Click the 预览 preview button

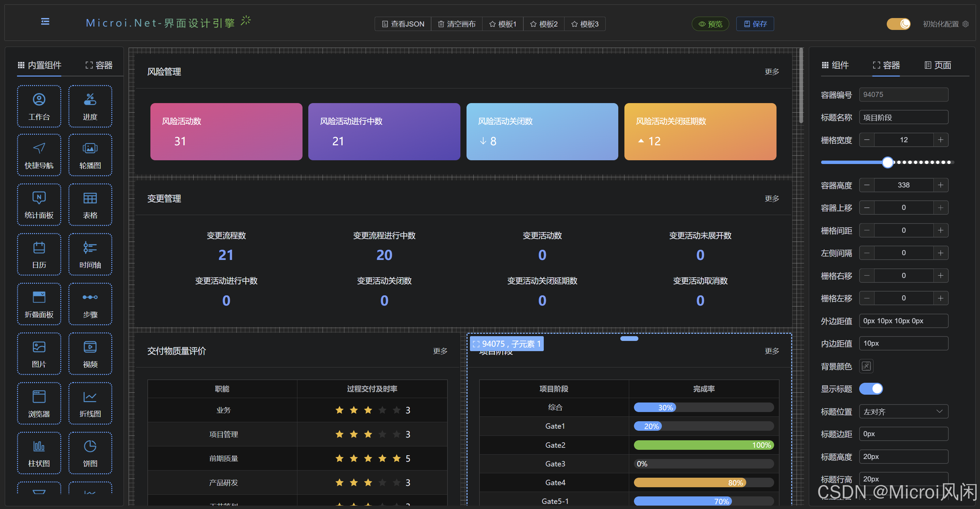tap(710, 24)
